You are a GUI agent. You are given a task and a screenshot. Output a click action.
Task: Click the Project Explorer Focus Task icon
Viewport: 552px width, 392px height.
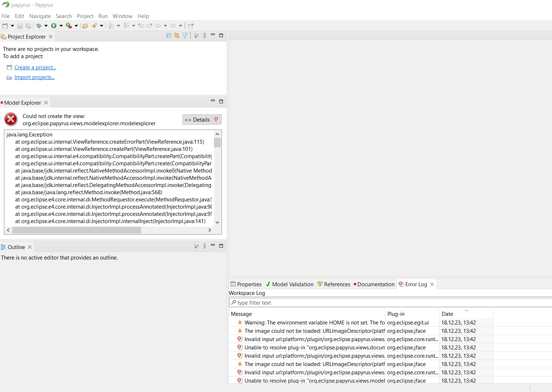coord(196,35)
